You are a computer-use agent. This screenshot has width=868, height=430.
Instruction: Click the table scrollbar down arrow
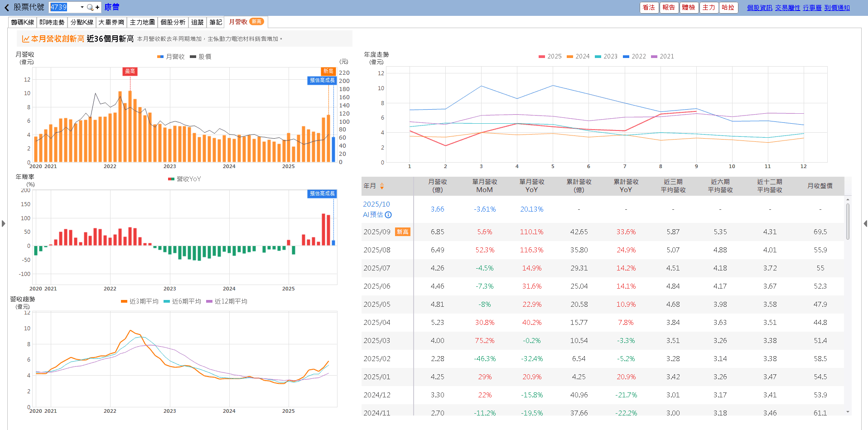point(848,411)
